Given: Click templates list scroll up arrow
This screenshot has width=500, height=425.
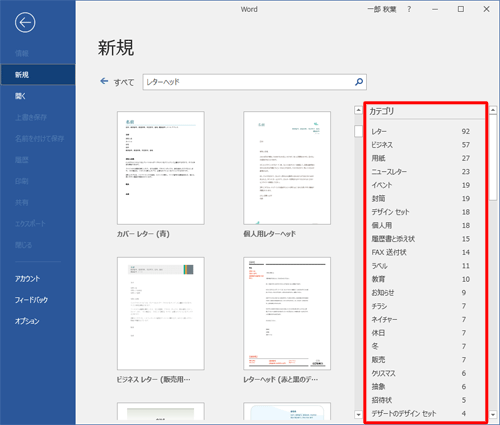Looking at the screenshot, I should pyautogui.click(x=358, y=110).
